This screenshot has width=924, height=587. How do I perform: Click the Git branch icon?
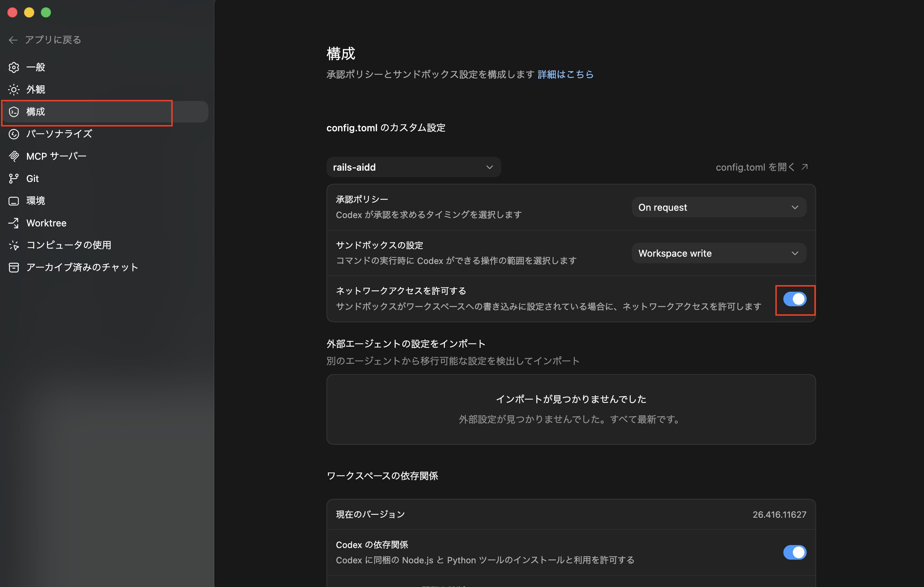pyautogui.click(x=14, y=179)
